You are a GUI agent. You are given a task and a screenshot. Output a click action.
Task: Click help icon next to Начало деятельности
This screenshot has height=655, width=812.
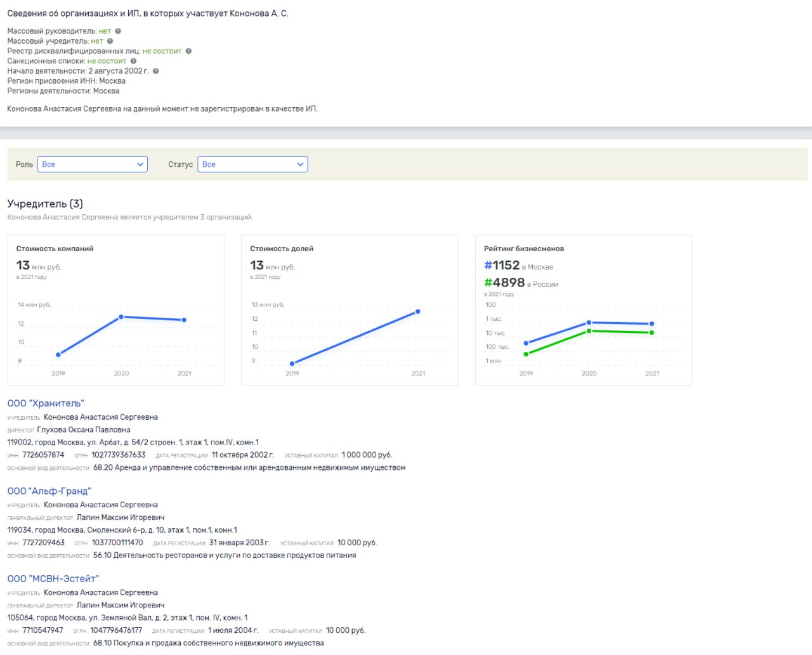coord(156,71)
